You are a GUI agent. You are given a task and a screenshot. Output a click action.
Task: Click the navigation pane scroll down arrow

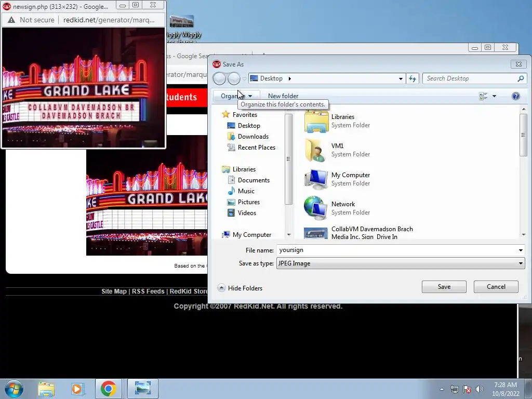pyautogui.click(x=289, y=235)
